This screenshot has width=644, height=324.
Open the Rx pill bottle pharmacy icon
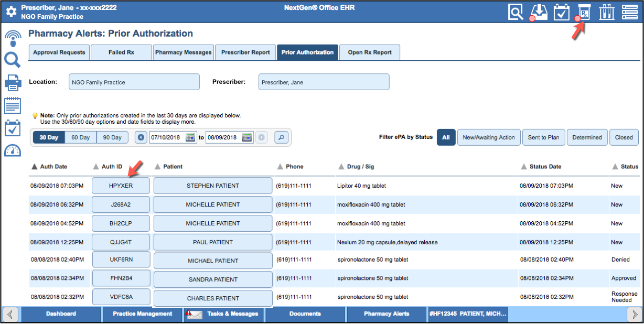tap(583, 12)
